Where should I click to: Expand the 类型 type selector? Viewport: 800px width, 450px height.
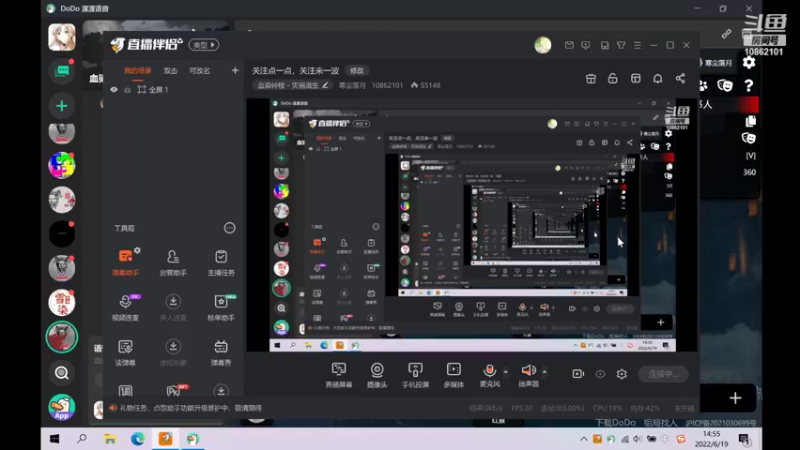click(x=204, y=45)
